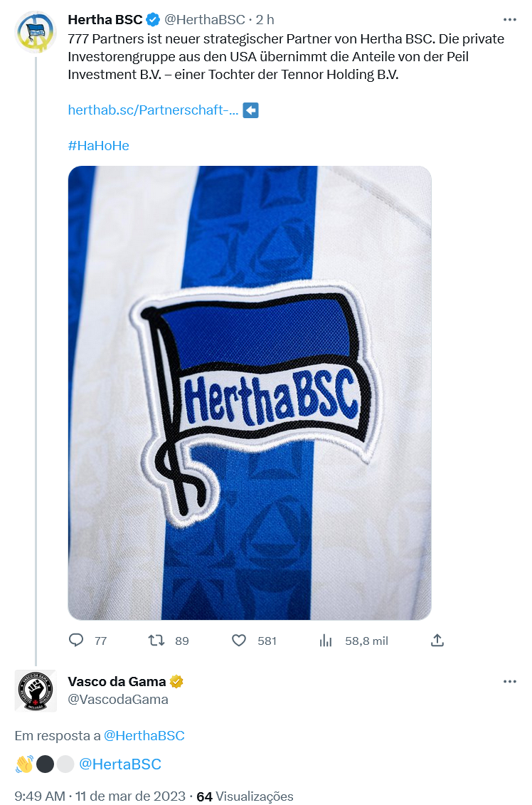The image size is (532, 805).
Task: Click the Vasco da Gama display name
Action: (x=117, y=682)
